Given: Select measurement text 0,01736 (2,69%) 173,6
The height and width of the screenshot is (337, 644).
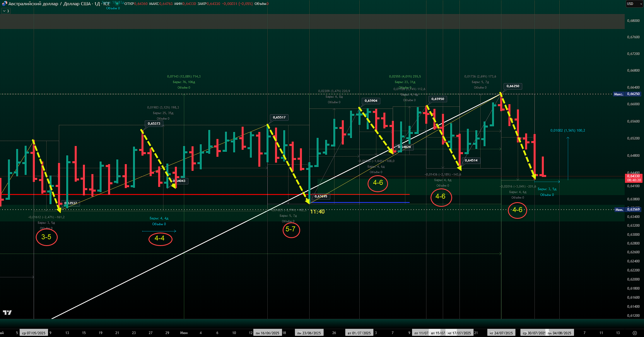Looking at the screenshot, I should point(480,76).
